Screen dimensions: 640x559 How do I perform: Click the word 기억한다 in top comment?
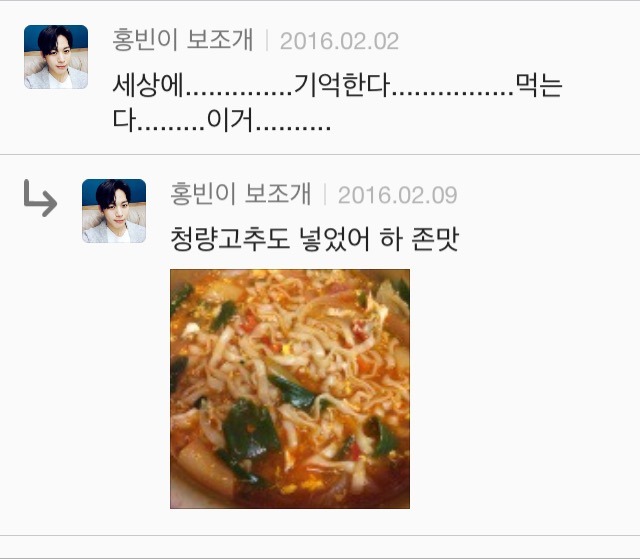(342, 85)
